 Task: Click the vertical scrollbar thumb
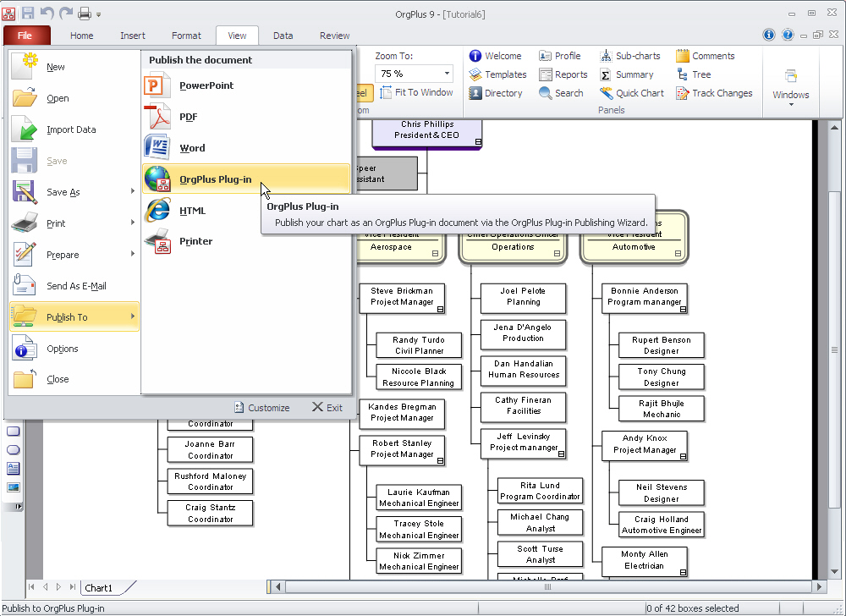[835, 350]
